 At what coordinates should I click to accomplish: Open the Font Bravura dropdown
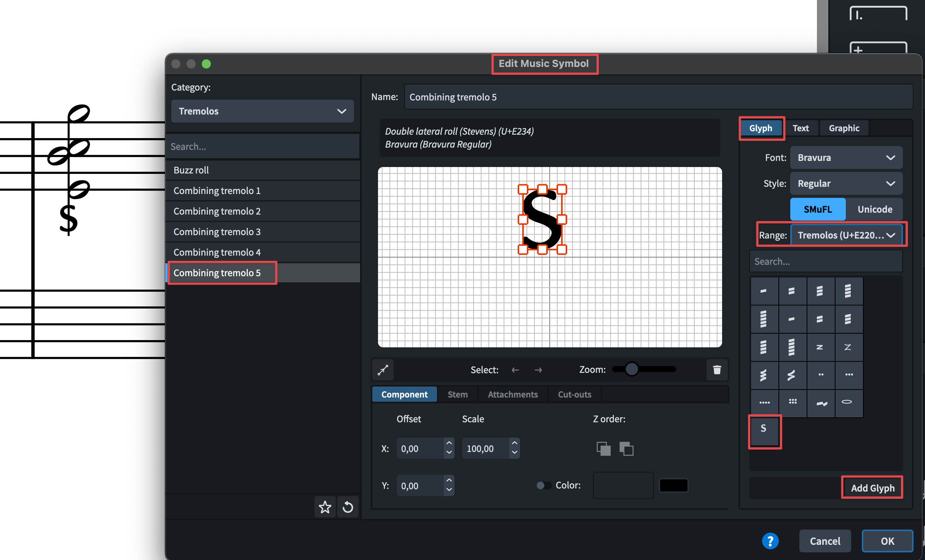[x=846, y=157]
